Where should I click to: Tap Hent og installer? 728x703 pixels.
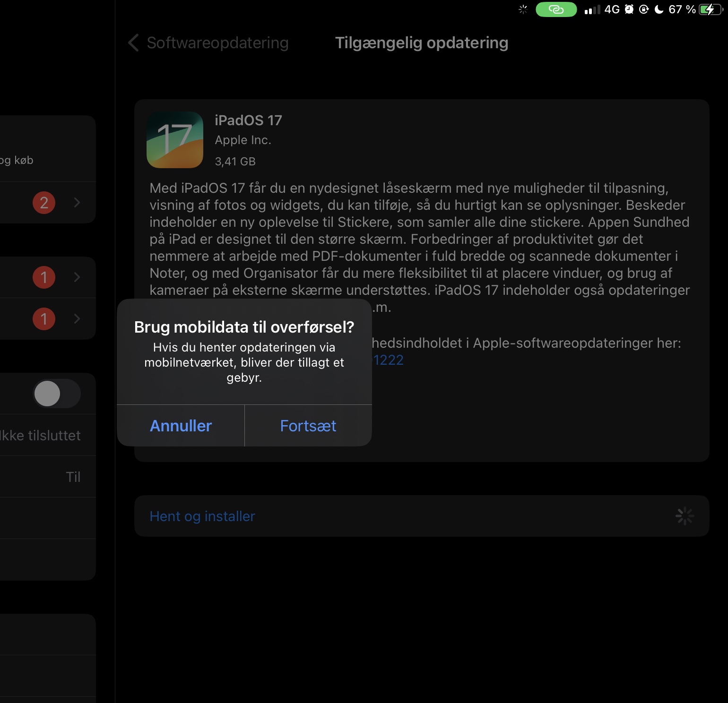(202, 516)
